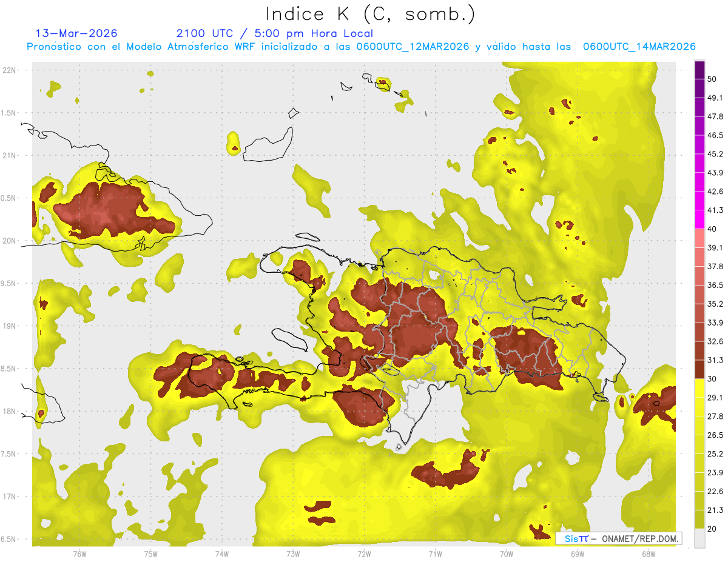728x562 pixels.
Task: Click the '20N' latitude label
Action: (x=10, y=241)
